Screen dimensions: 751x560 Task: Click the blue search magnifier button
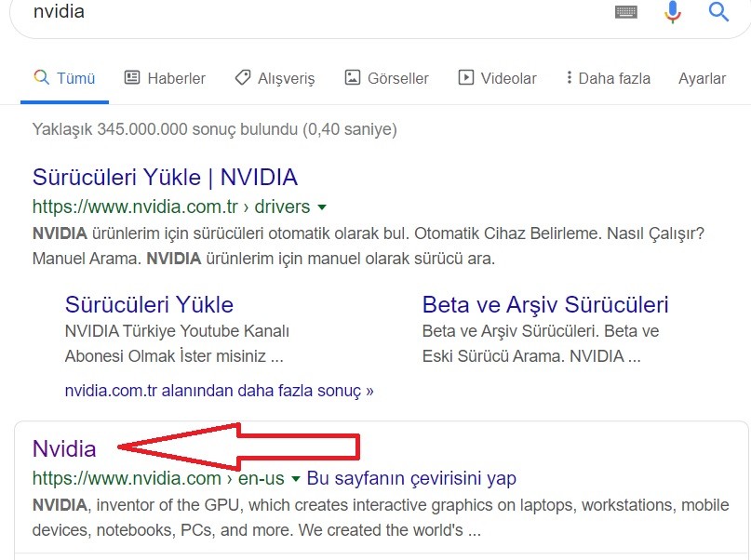pyautogui.click(x=718, y=11)
